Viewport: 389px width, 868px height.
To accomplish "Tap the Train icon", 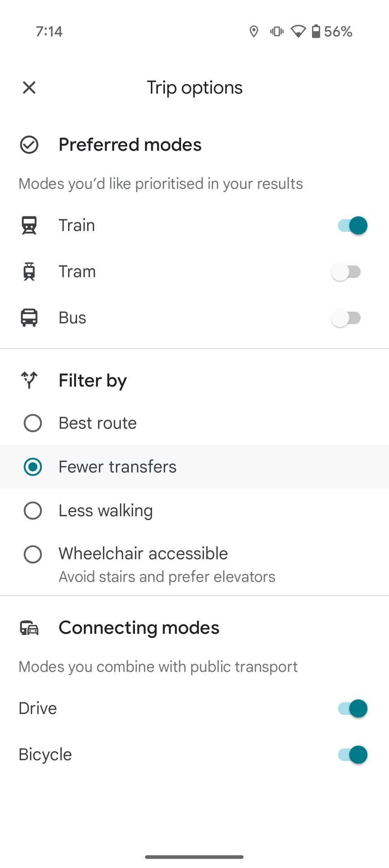I will click(29, 225).
